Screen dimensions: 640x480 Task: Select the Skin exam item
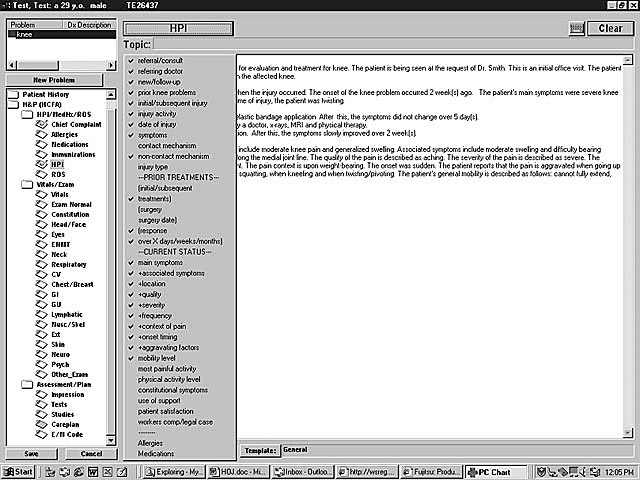pyautogui.click(x=58, y=344)
